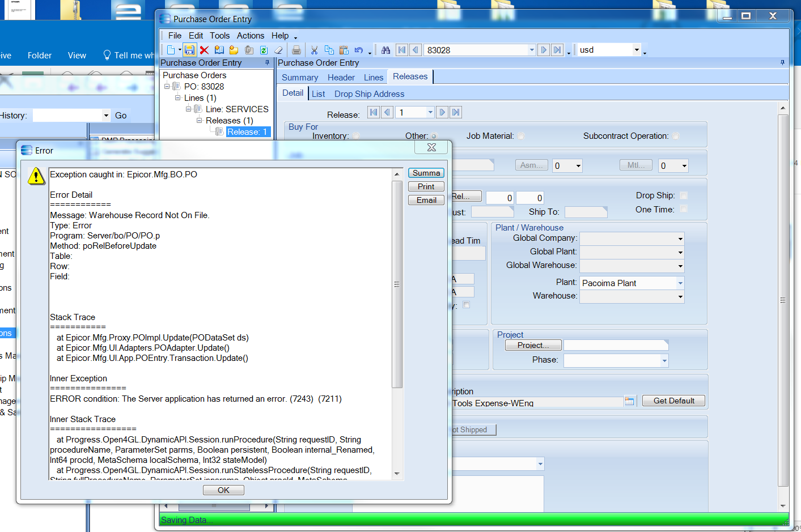Select the Subcontract Operation radio button

coord(676,136)
